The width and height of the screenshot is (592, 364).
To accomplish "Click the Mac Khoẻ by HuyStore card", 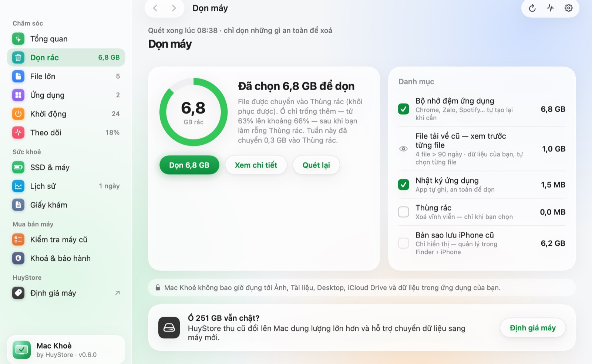I will (66, 350).
